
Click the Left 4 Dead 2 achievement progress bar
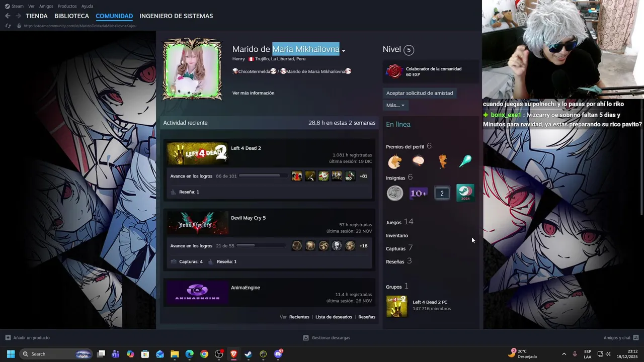click(263, 176)
